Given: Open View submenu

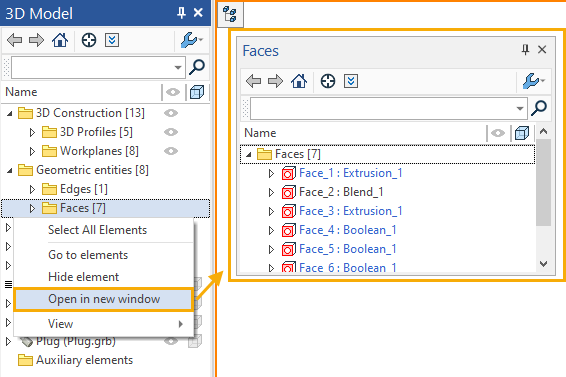Looking at the screenshot, I should [x=104, y=324].
